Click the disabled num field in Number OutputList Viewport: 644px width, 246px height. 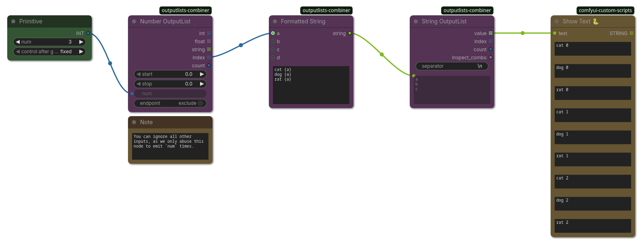[x=170, y=94]
